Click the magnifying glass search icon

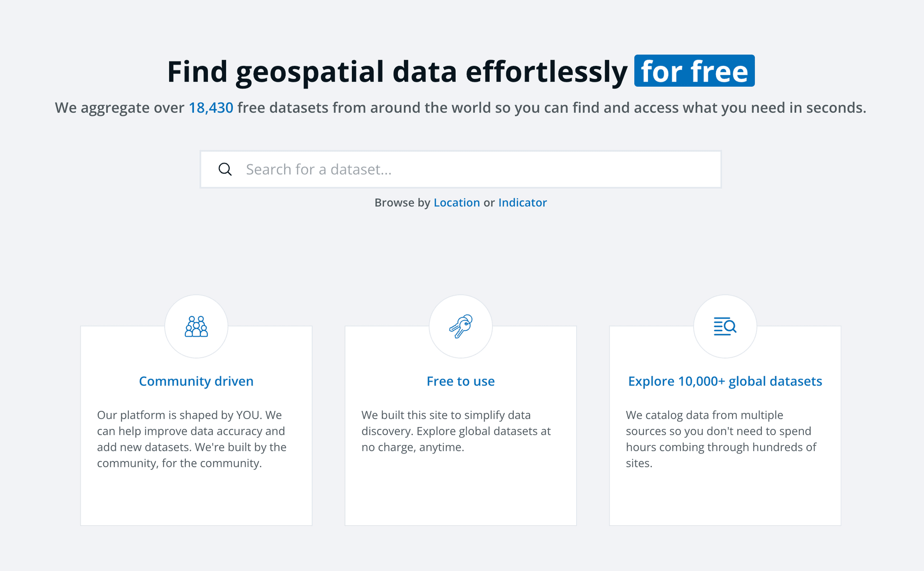pyautogui.click(x=225, y=169)
